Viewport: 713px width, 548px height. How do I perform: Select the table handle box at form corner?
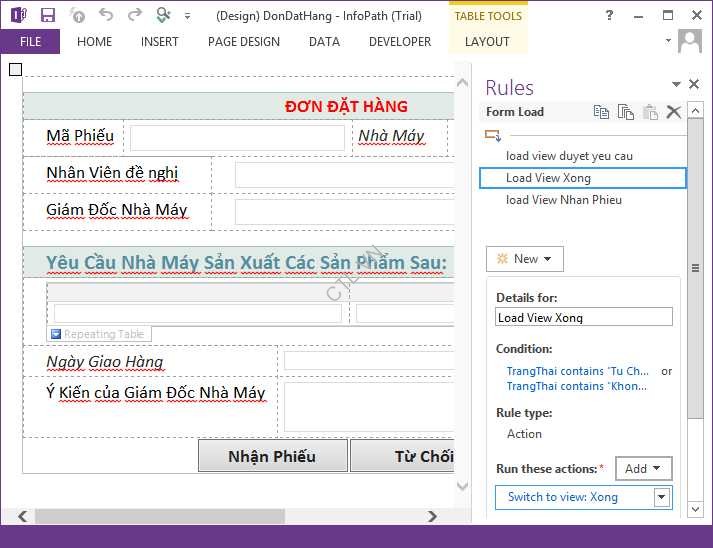15,69
